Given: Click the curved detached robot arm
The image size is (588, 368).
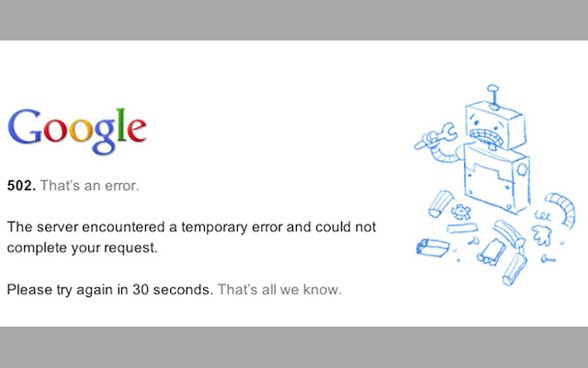Looking at the screenshot, I should [x=560, y=209].
